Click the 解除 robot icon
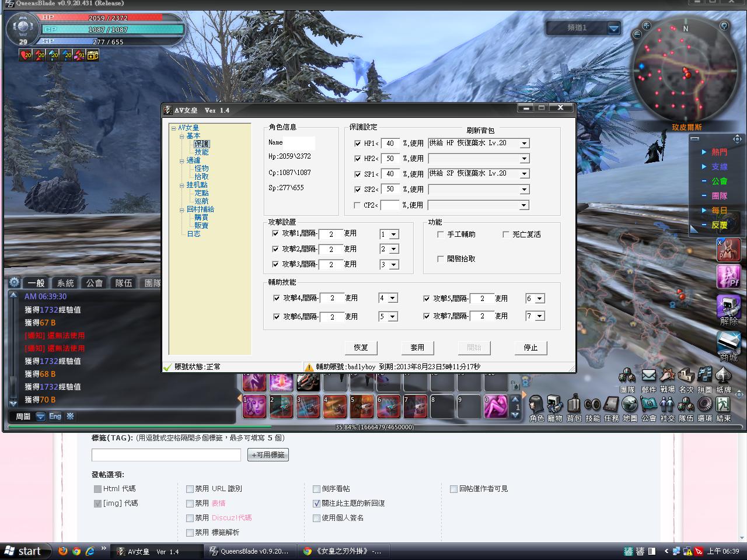Screen dimensions: 747x560 click(x=728, y=306)
